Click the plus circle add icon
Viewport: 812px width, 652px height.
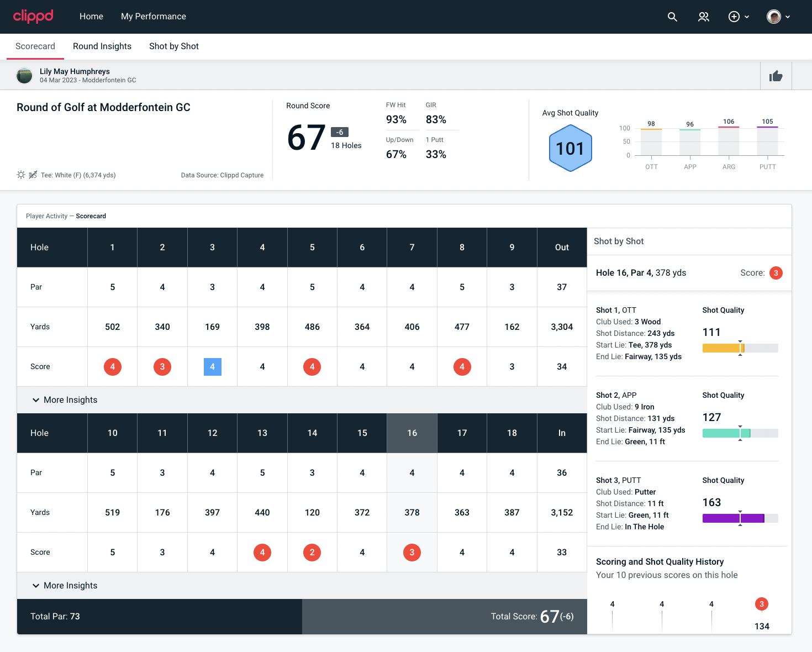[x=734, y=17]
